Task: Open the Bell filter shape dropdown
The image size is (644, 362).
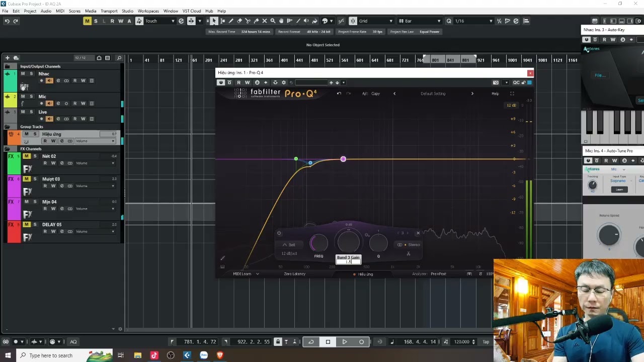Action: pos(290,245)
